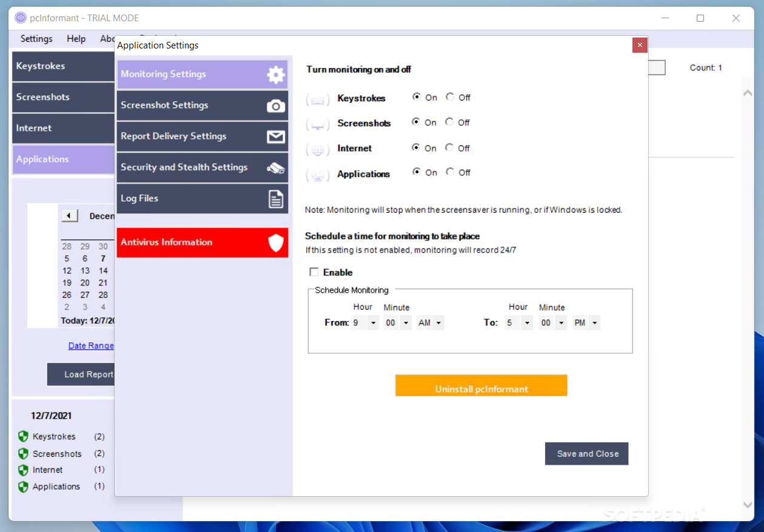Open the Antivirus Information tab
The image size is (764, 532).
202,242
